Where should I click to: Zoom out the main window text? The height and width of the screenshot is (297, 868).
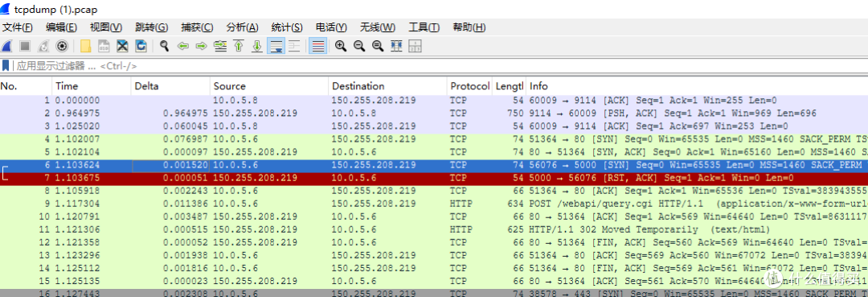(x=359, y=47)
